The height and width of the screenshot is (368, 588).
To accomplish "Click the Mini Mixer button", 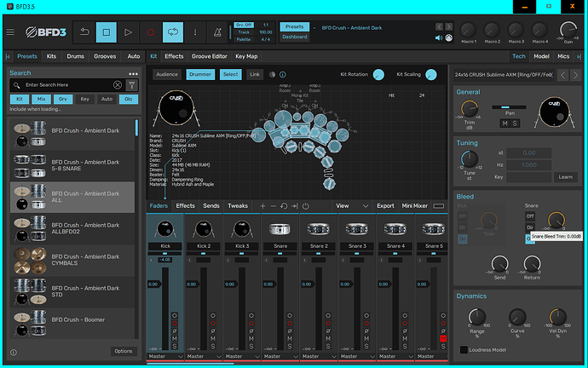I will [x=415, y=206].
